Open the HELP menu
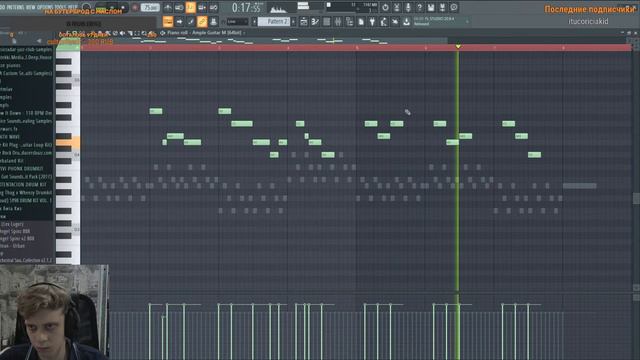This screenshot has width=640, height=360. click(72, 7)
